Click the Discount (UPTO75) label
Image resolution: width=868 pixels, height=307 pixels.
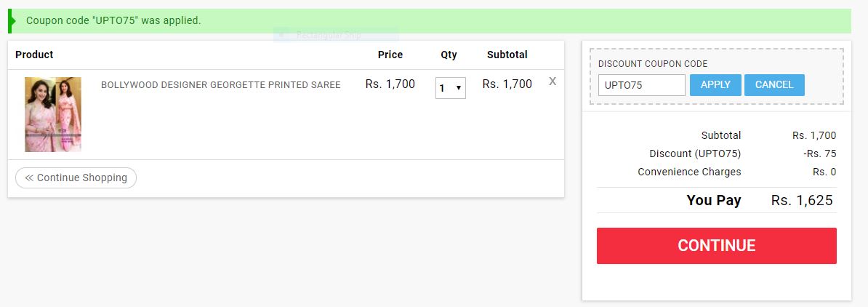point(695,153)
